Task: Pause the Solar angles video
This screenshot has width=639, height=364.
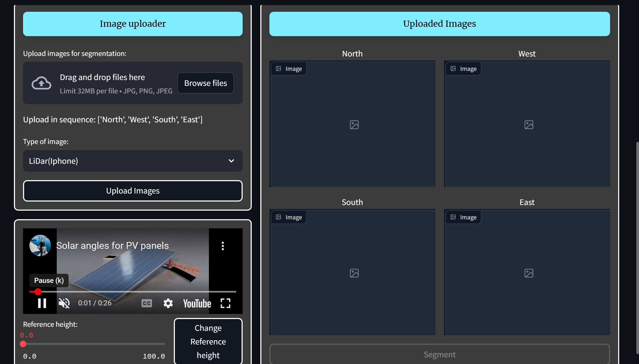Action: (42, 303)
